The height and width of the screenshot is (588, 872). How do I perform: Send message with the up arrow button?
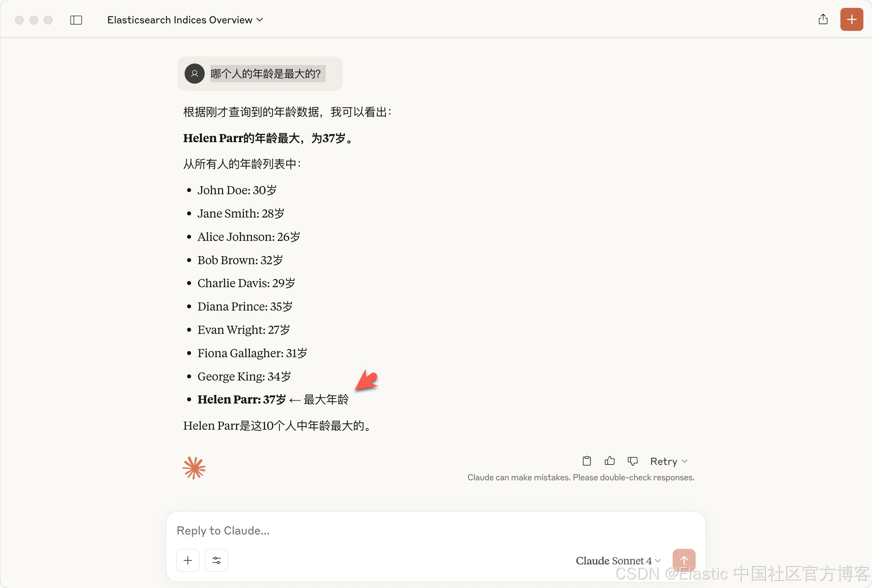pos(684,560)
